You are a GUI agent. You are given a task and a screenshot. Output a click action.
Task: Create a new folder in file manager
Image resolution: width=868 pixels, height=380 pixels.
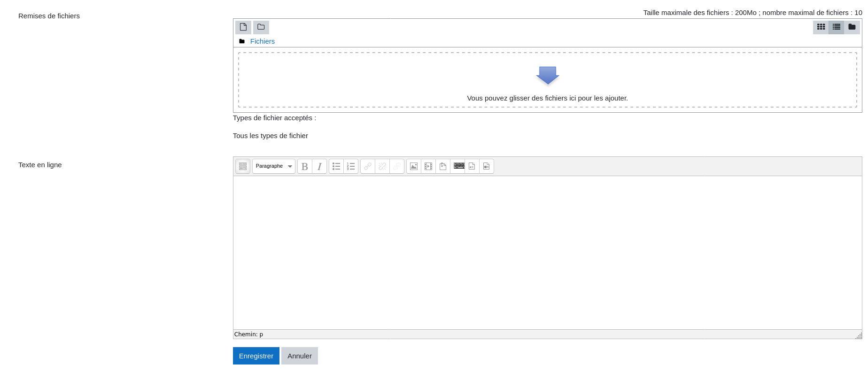tap(261, 27)
